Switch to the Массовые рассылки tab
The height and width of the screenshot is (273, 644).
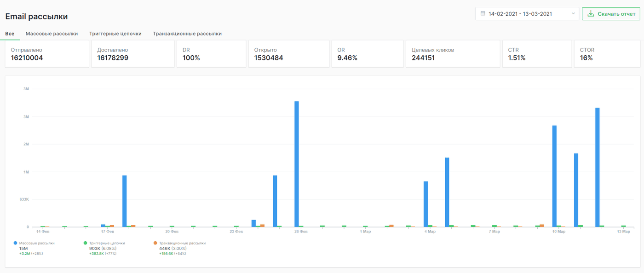(x=52, y=34)
